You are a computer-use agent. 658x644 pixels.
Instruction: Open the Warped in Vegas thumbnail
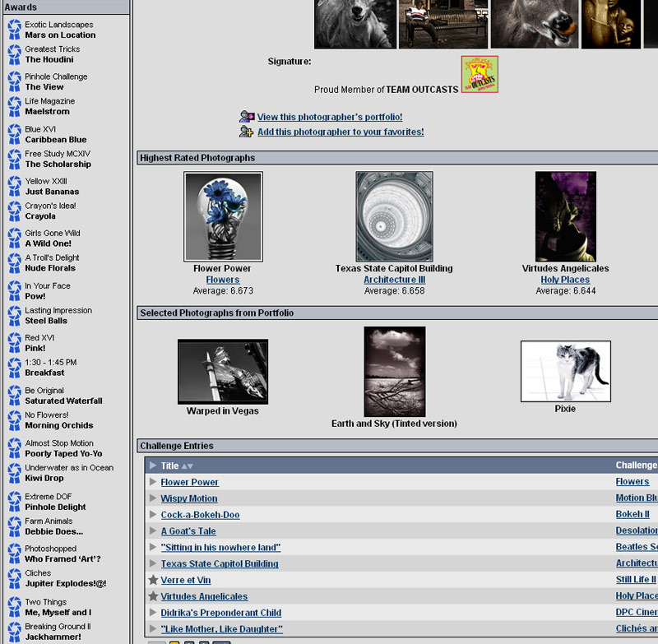click(223, 372)
